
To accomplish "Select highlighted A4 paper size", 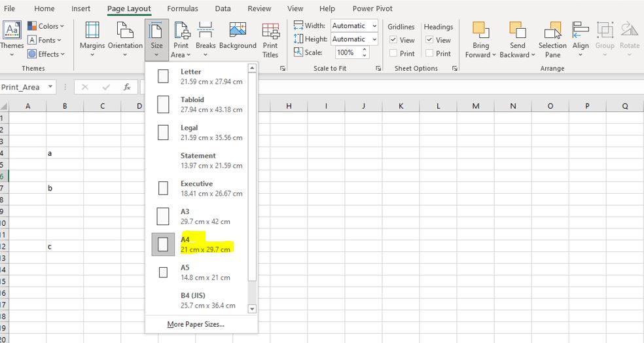I will (197, 244).
